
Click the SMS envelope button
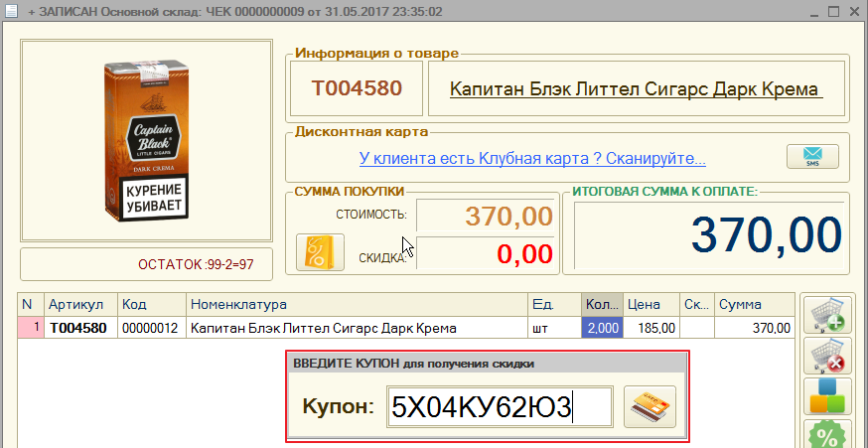[812, 156]
